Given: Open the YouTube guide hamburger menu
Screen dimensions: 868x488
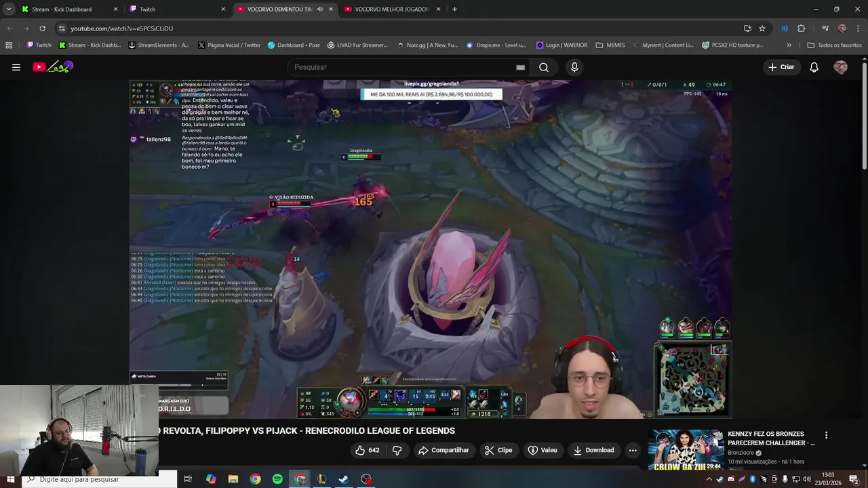Looking at the screenshot, I should point(16,67).
